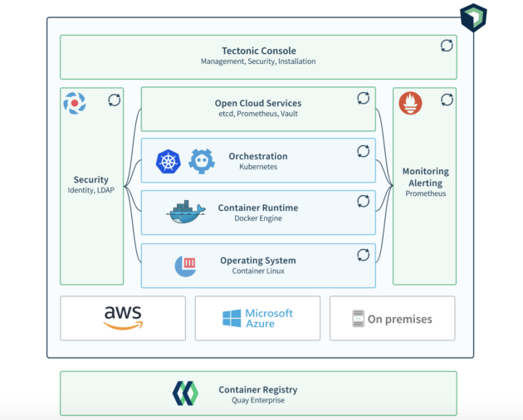Click the AWS logo
Screen dimensions: 523x420
(123, 318)
